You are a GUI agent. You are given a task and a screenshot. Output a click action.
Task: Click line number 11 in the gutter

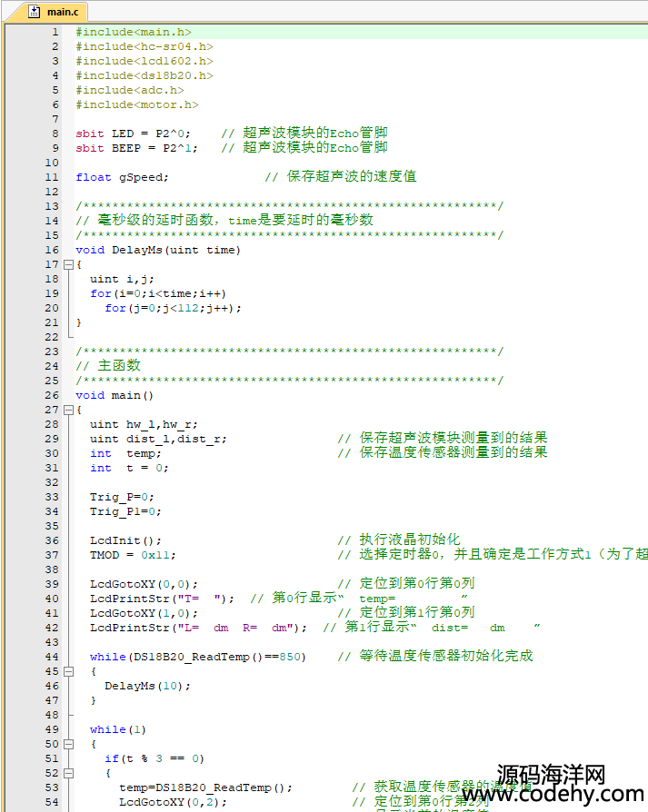52,177
